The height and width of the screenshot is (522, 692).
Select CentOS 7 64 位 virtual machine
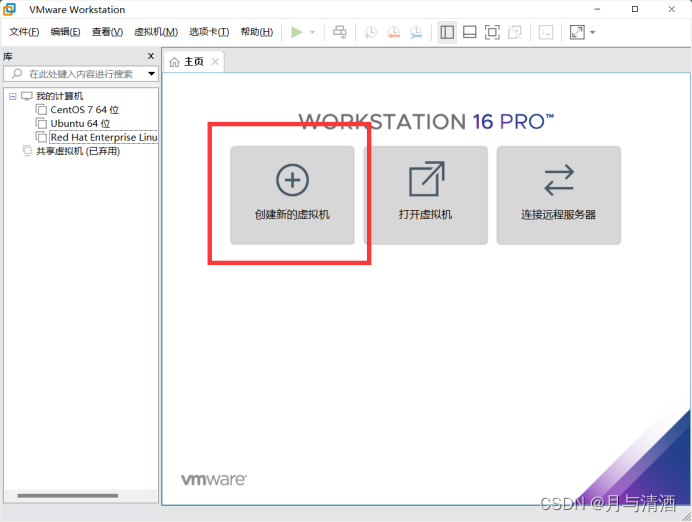tap(84, 110)
